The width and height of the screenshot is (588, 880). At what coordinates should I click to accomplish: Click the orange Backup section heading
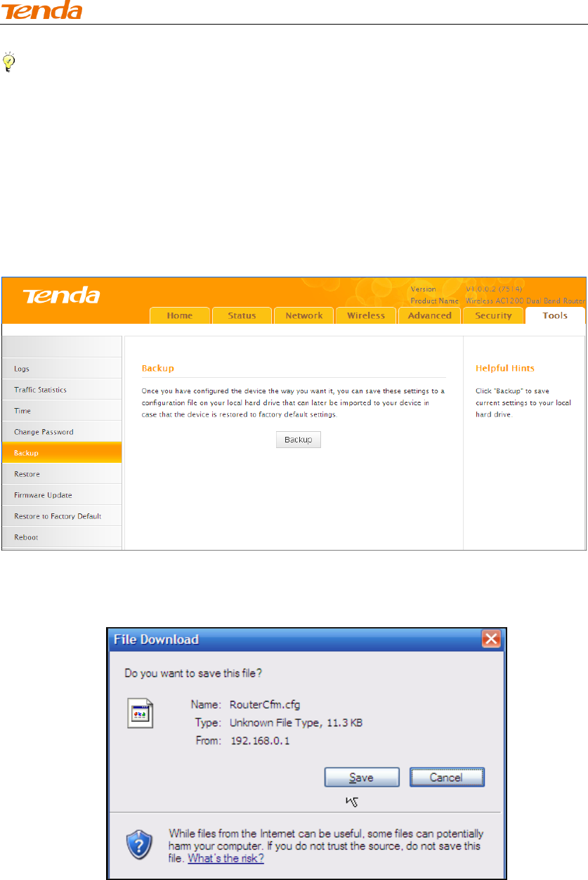158,368
